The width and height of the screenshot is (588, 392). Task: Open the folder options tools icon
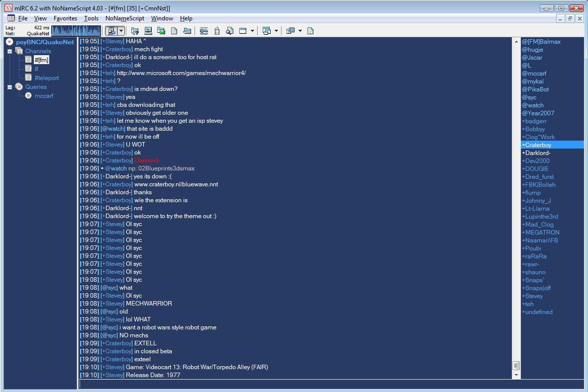[135, 31]
